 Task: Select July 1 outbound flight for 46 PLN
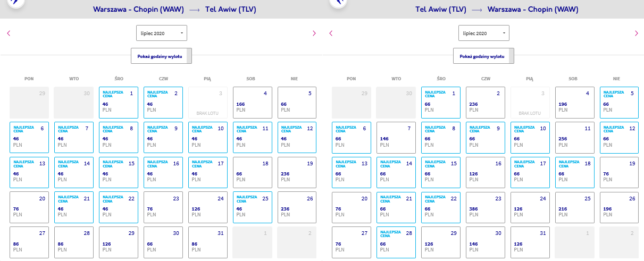(118, 103)
